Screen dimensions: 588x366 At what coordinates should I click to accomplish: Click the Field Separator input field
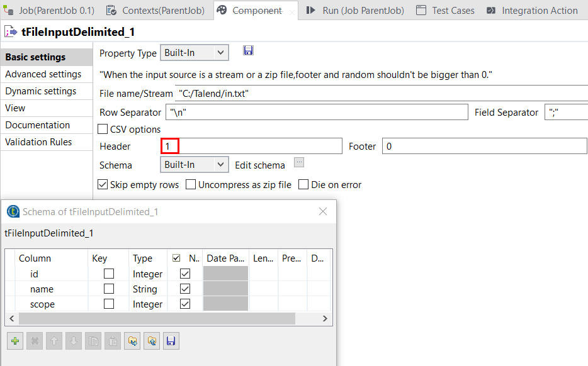(566, 112)
